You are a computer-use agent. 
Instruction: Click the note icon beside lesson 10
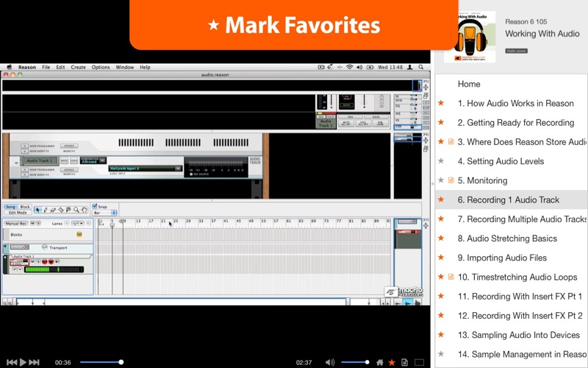pos(451,277)
